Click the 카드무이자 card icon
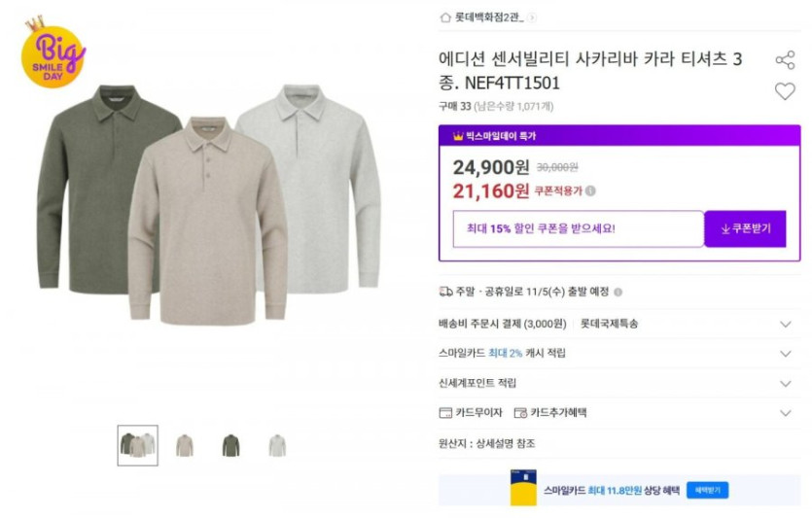 coord(446,413)
